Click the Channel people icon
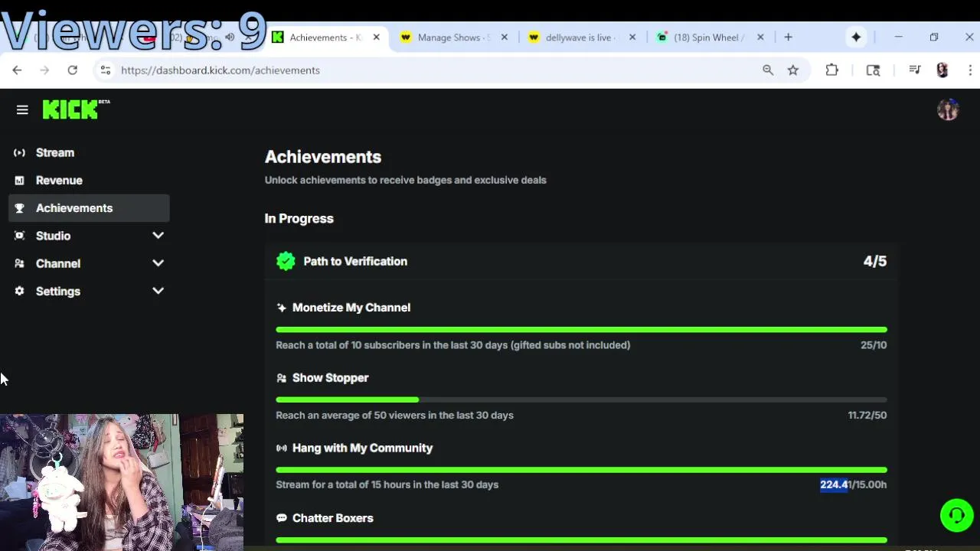980x551 pixels. pos(19,263)
